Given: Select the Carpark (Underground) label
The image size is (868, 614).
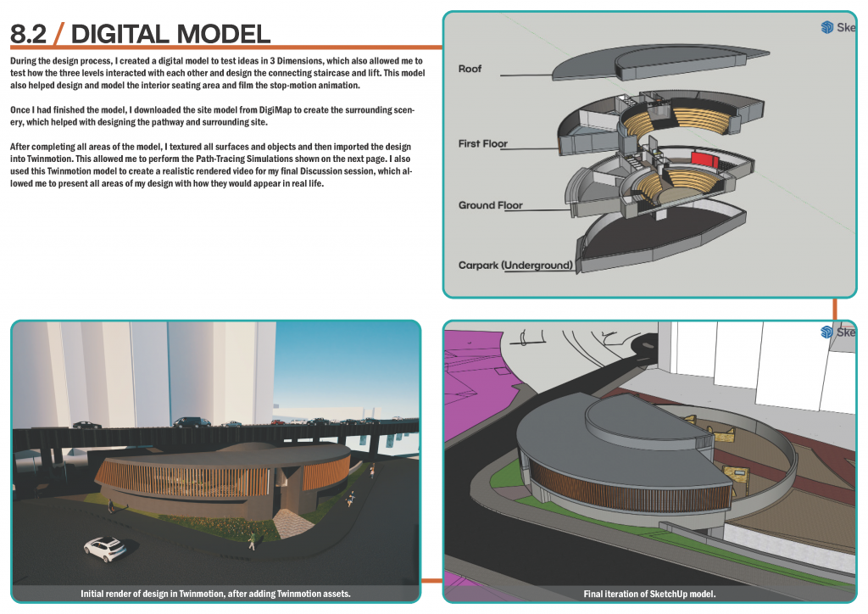Looking at the screenshot, I should tap(515, 265).
